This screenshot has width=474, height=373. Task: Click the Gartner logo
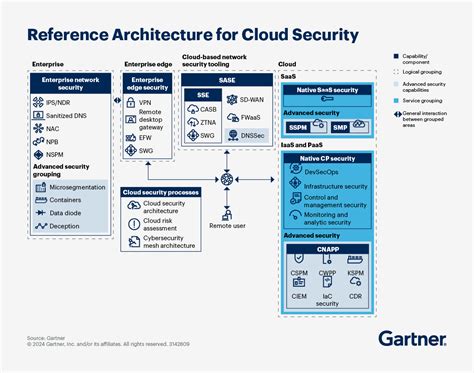[x=412, y=339]
